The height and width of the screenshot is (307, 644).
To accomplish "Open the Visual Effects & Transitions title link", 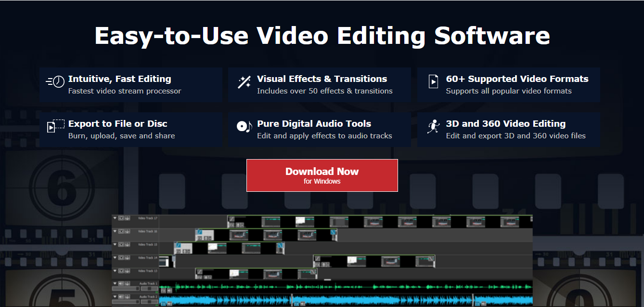I will pyautogui.click(x=322, y=79).
